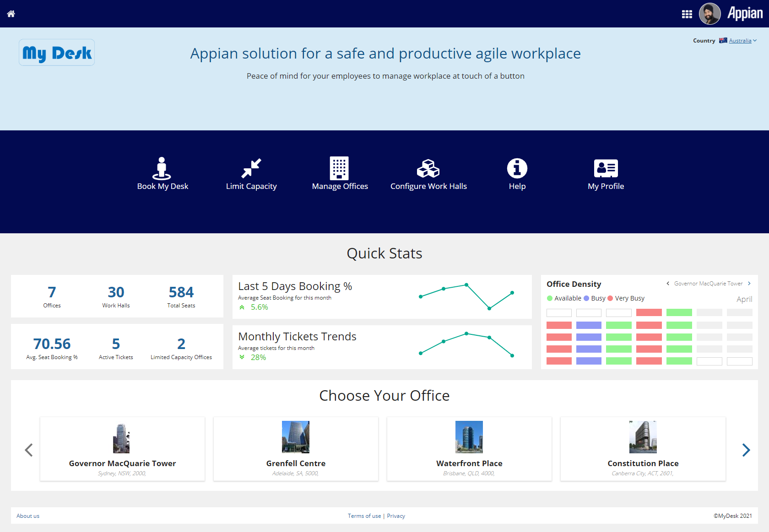This screenshot has height=532, width=769.
Task: Go to next office in Office Density
Action: pyautogui.click(x=749, y=284)
